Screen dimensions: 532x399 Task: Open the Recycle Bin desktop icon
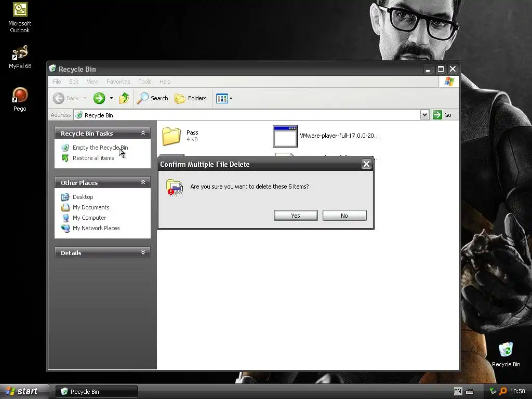click(506, 354)
